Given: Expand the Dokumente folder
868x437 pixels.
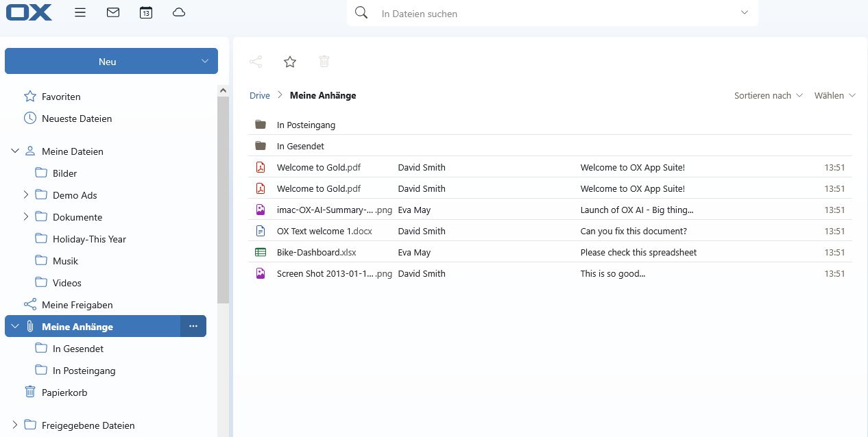Looking at the screenshot, I should [26, 216].
